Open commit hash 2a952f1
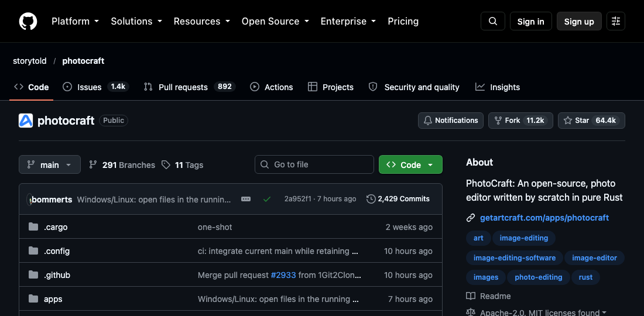The width and height of the screenshot is (644, 316). pyautogui.click(x=298, y=199)
